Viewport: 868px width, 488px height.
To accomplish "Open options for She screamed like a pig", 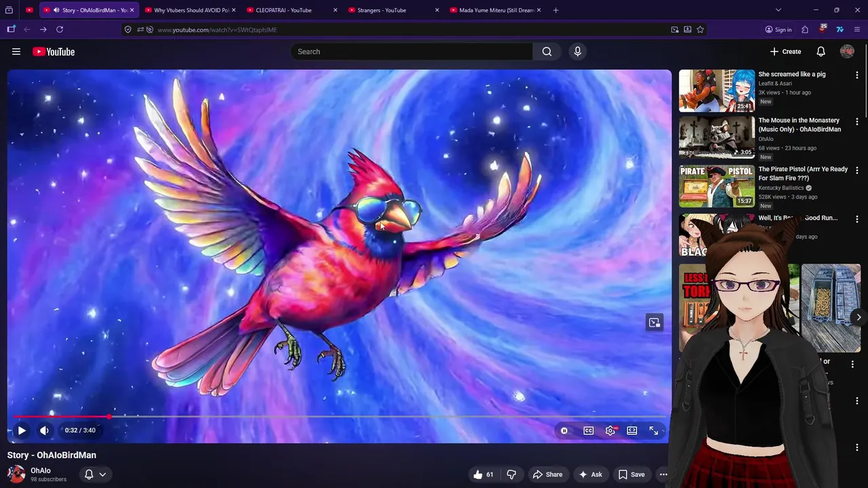I will [857, 75].
